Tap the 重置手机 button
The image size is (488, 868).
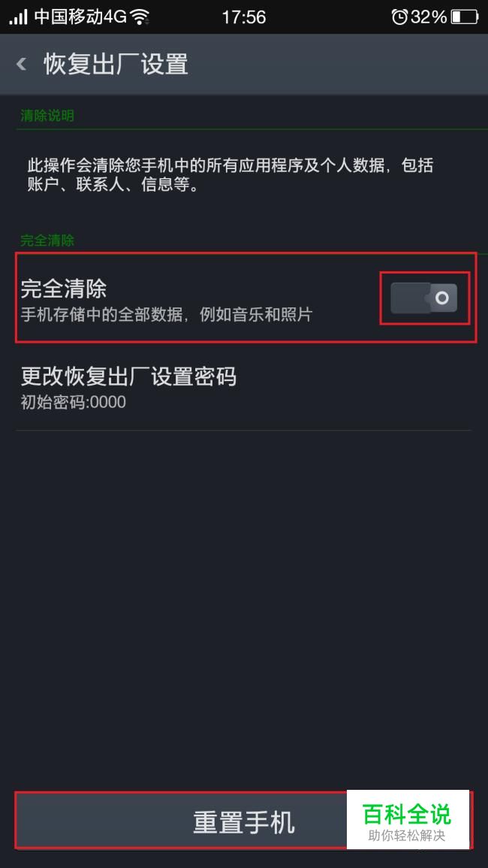point(243,821)
